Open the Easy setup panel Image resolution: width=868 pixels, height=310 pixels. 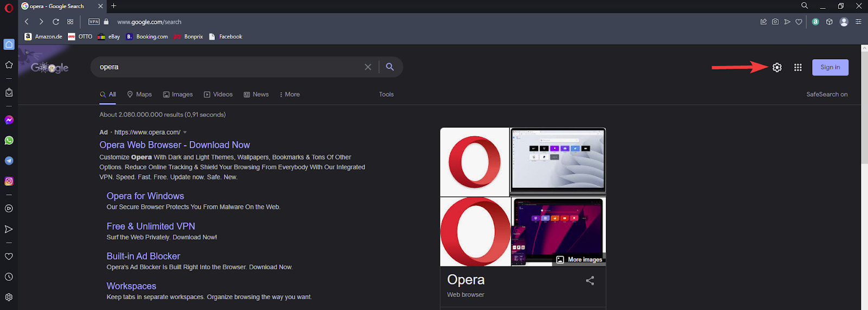click(858, 22)
